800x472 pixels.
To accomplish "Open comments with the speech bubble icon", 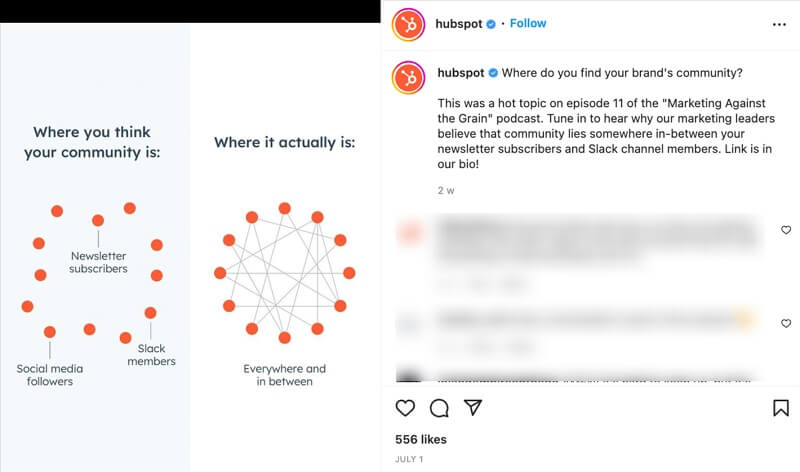I will [439, 408].
